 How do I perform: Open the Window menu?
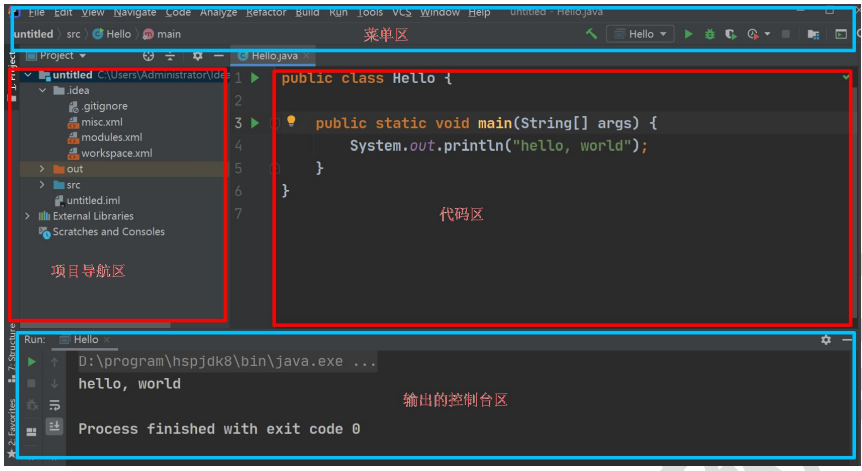point(440,12)
